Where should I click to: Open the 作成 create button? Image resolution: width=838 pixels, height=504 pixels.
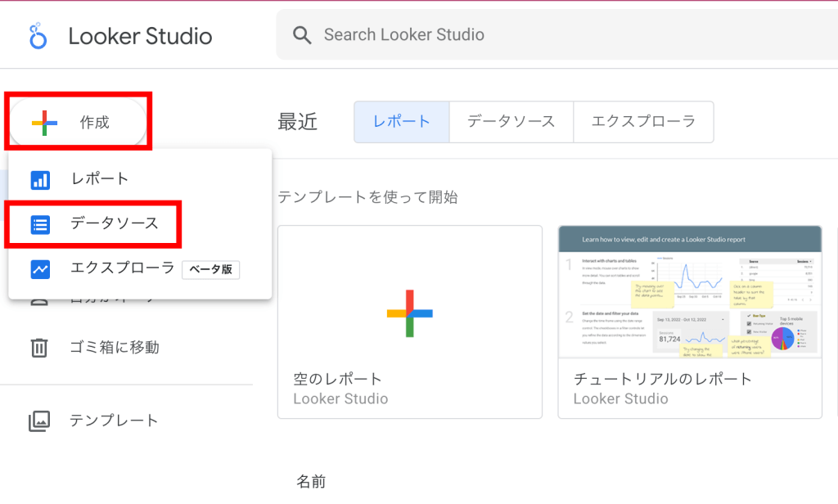pyautogui.click(x=78, y=123)
